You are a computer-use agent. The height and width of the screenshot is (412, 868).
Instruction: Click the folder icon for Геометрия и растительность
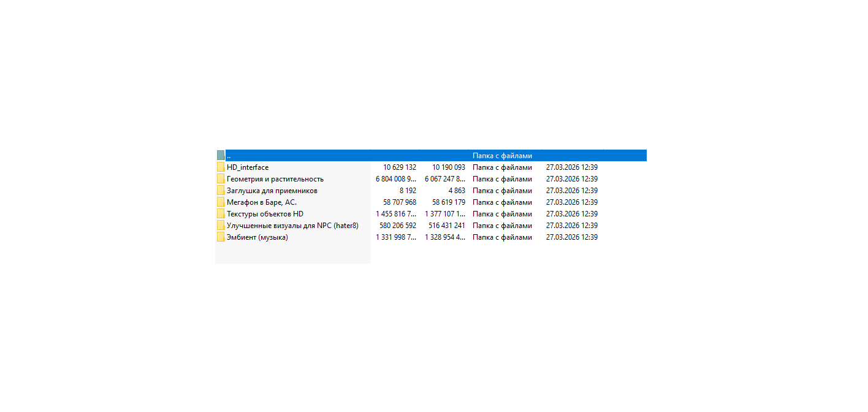tap(221, 179)
